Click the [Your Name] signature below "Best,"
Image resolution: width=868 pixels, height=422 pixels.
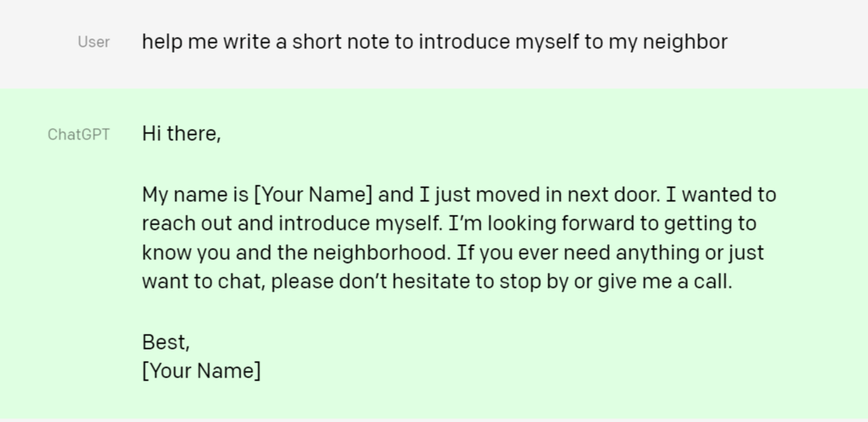[x=201, y=371]
